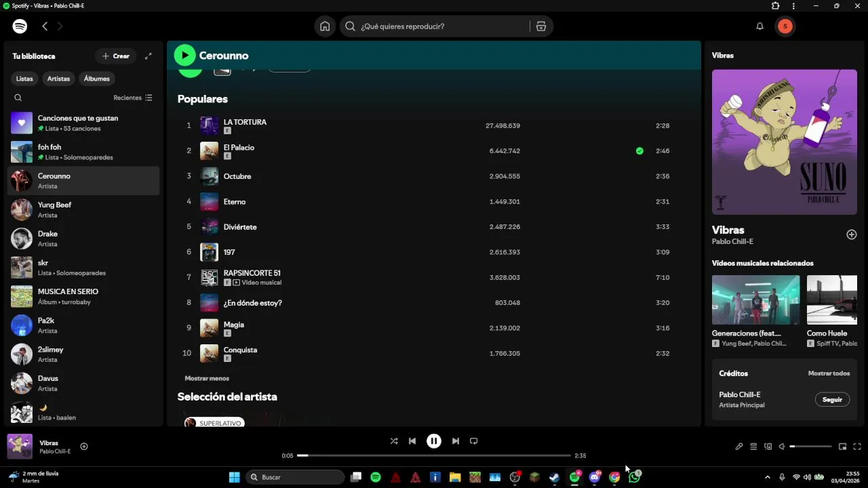Open Drake artist in library
Screen dimensions: 868x488
coord(83,239)
